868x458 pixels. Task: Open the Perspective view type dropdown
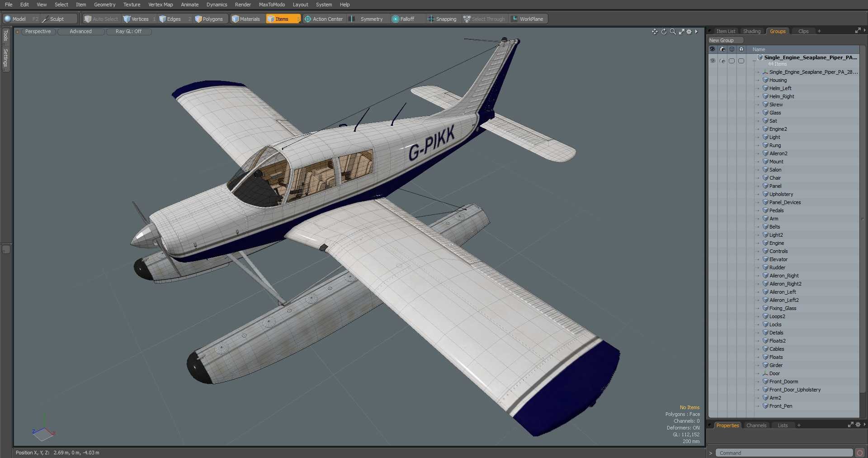coord(38,32)
